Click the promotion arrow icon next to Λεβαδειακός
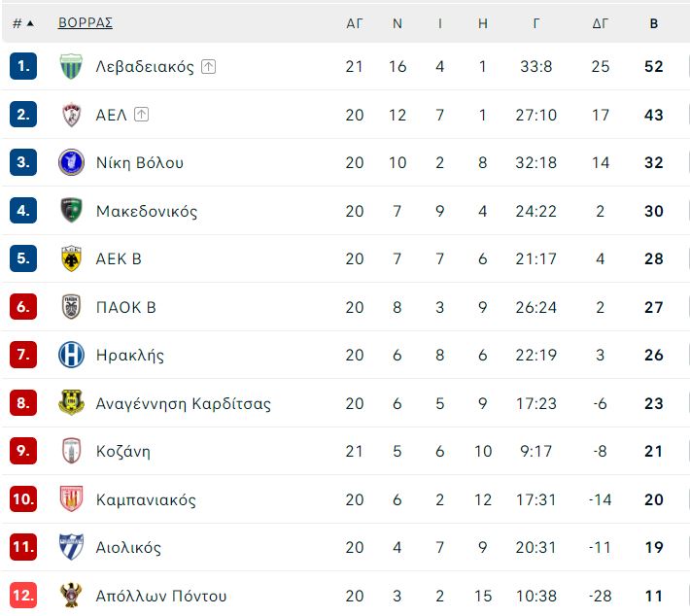The image size is (690, 616). click(208, 67)
